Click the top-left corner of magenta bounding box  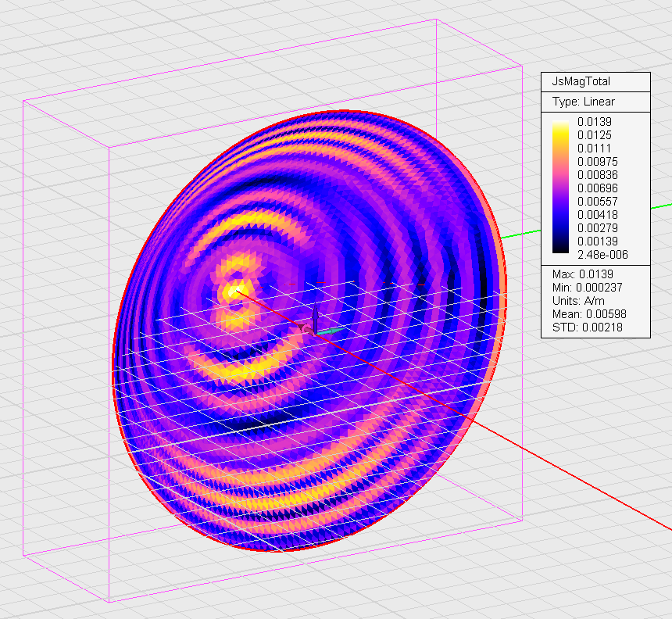tap(23, 101)
